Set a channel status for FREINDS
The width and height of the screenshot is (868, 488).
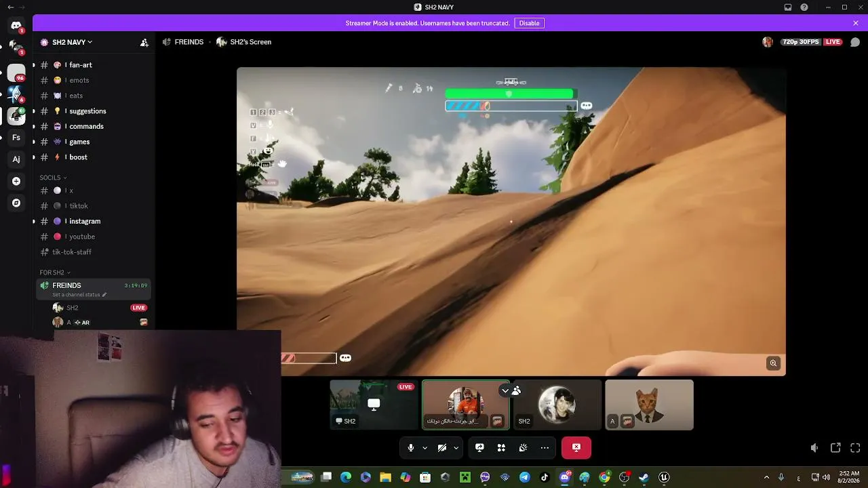[x=80, y=295]
